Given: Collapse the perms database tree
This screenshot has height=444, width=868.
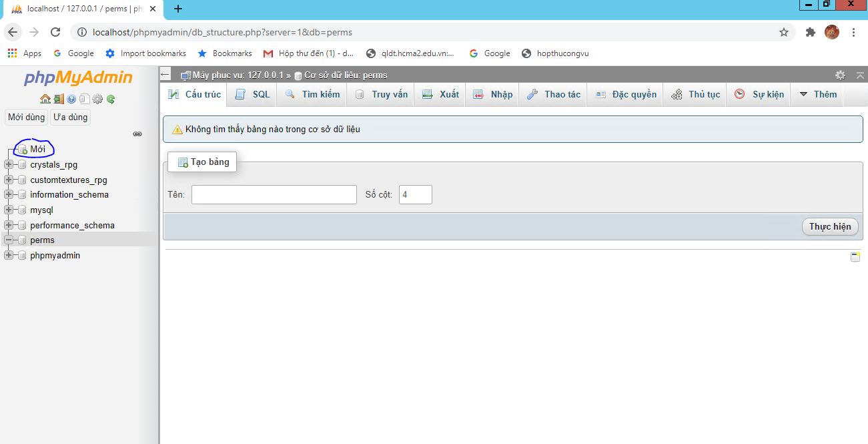Looking at the screenshot, I should click(9, 240).
